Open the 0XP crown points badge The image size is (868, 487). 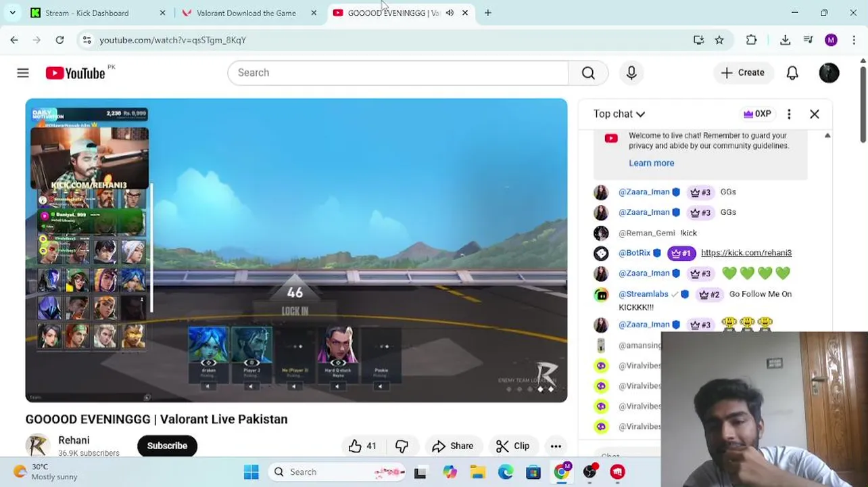point(757,114)
